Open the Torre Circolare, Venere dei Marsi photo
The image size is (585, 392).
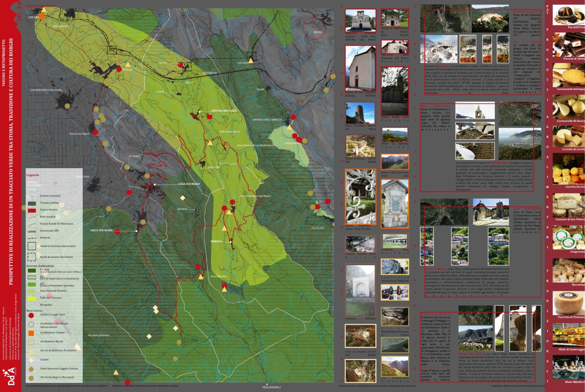[361, 113]
